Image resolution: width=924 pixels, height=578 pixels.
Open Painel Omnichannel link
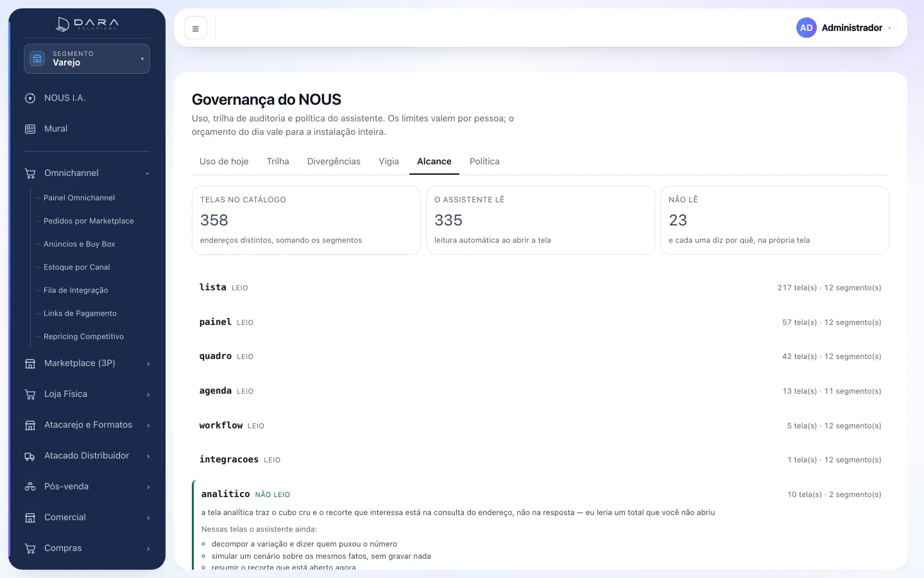(79, 198)
